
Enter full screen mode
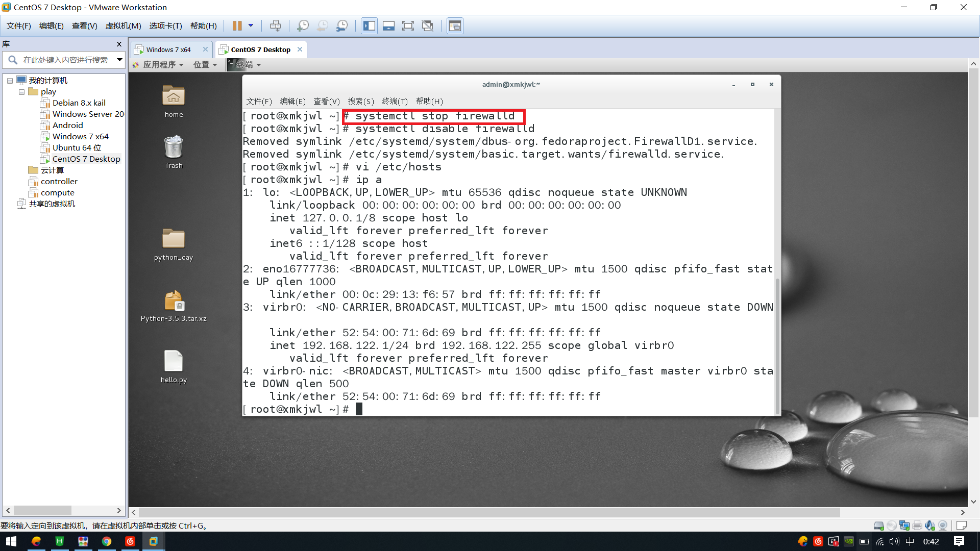[x=408, y=26]
